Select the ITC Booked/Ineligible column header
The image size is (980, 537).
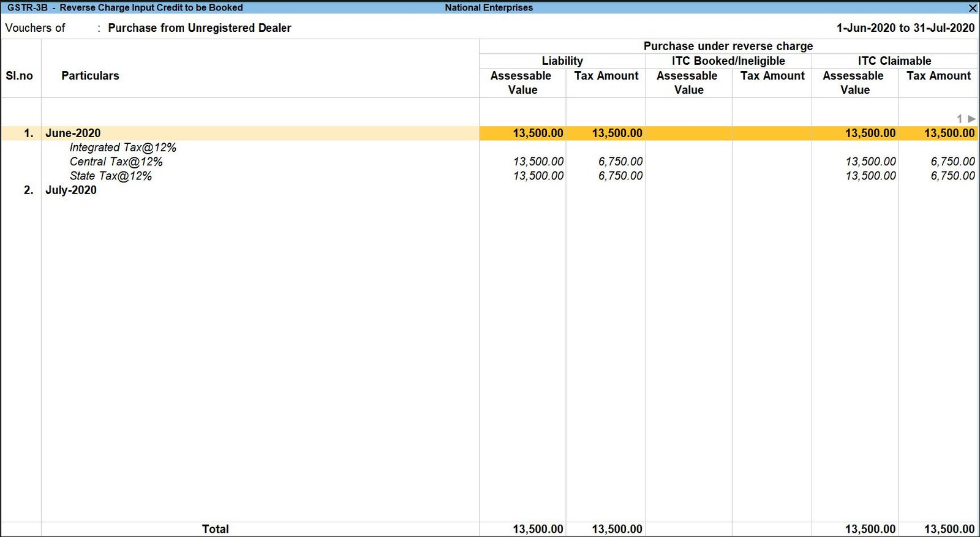[728, 61]
